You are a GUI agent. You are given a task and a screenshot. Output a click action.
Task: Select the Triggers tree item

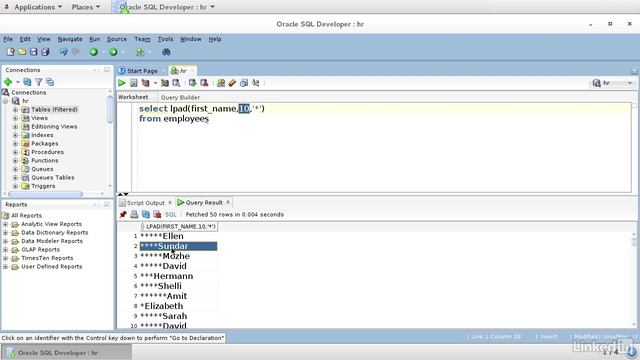(x=43, y=186)
